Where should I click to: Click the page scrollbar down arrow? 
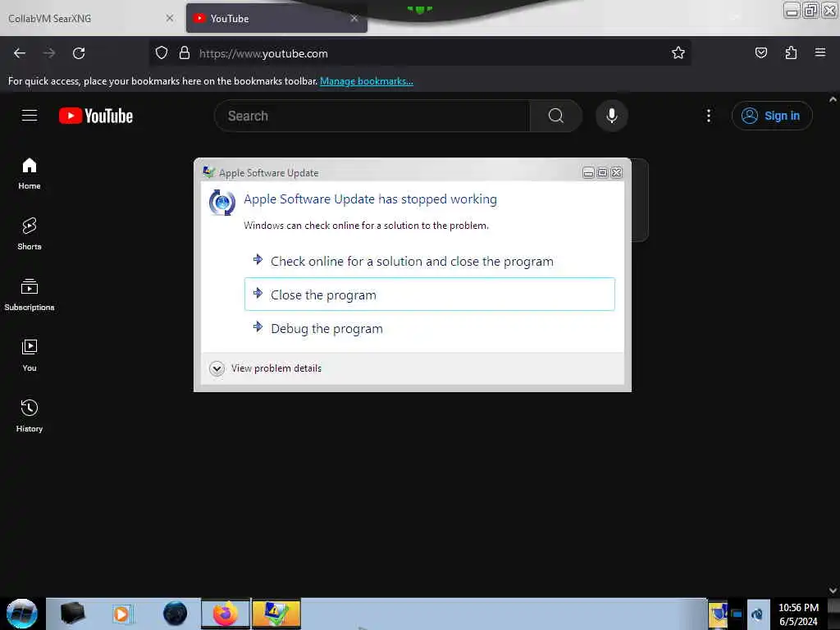[x=833, y=591]
